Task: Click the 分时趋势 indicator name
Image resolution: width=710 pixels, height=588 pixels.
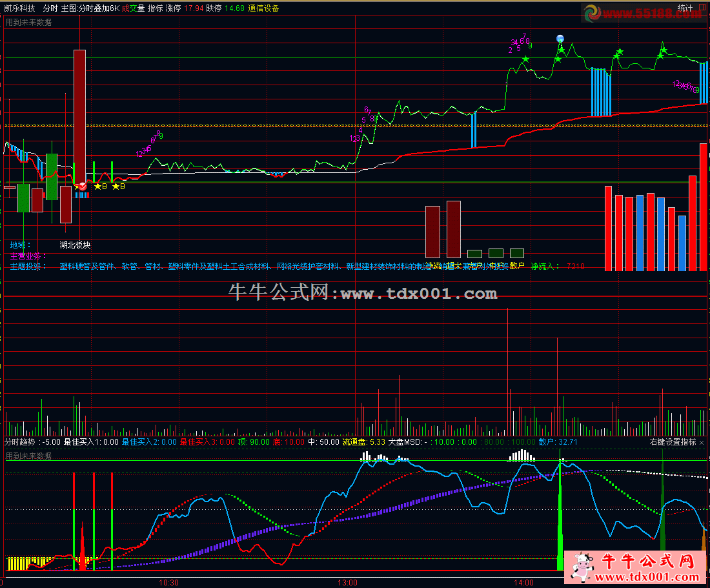Action: 19,441
